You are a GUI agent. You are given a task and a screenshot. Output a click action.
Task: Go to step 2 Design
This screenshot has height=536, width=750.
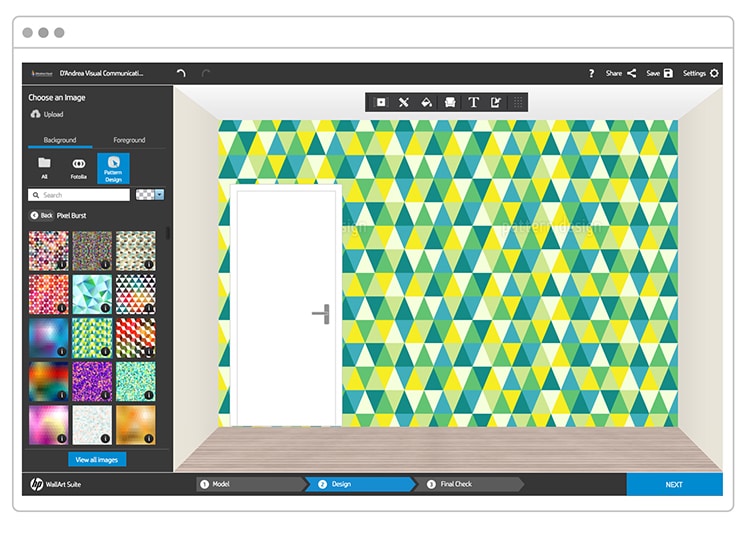click(360, 484)
